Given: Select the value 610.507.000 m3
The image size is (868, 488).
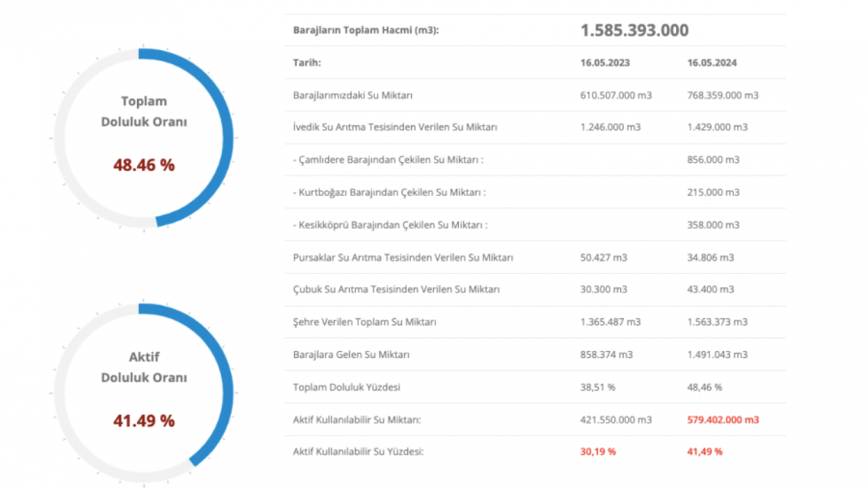Looking at the screenshot, I should [616, 95].
